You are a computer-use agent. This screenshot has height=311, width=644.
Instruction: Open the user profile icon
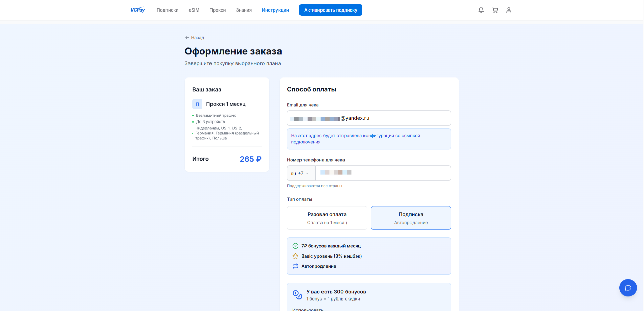pos(509,10)
